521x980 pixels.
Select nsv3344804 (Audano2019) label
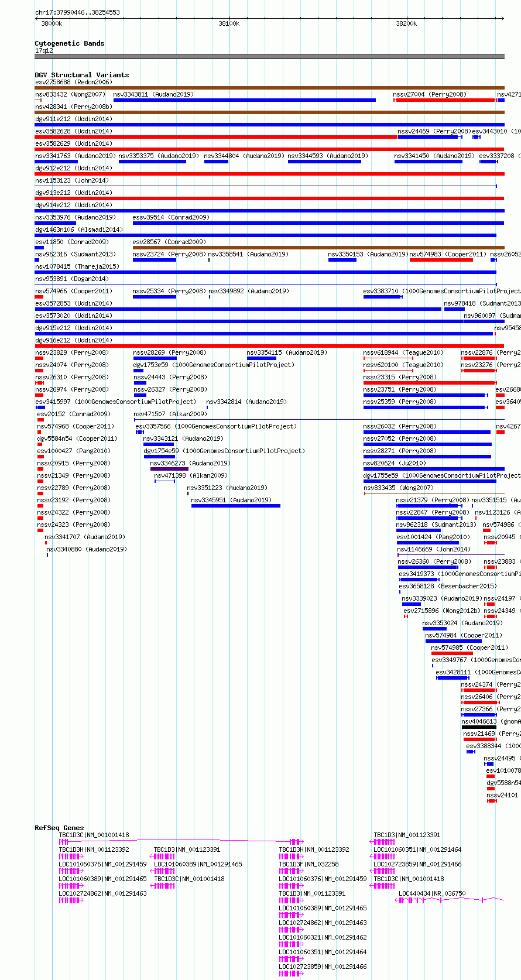244,156
